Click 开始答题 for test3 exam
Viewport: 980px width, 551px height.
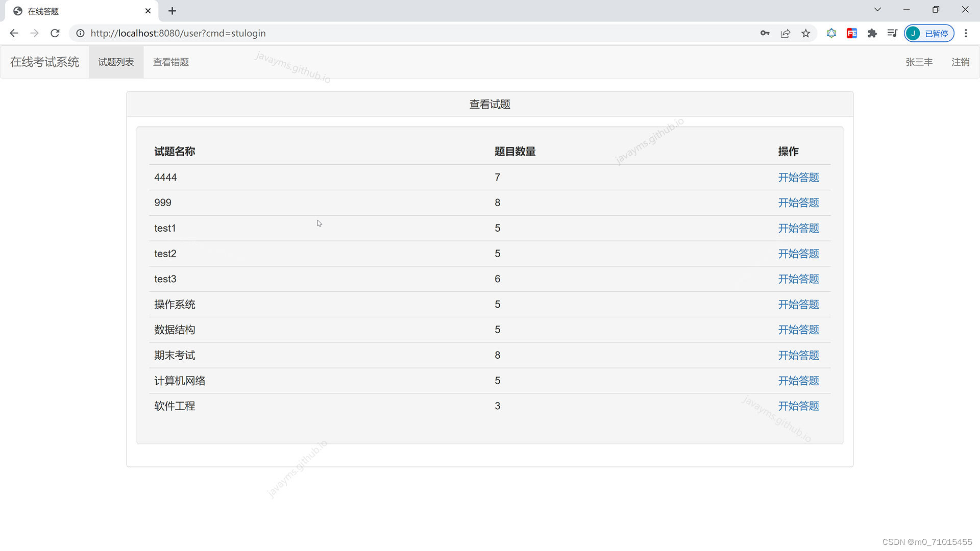(798, 279)
